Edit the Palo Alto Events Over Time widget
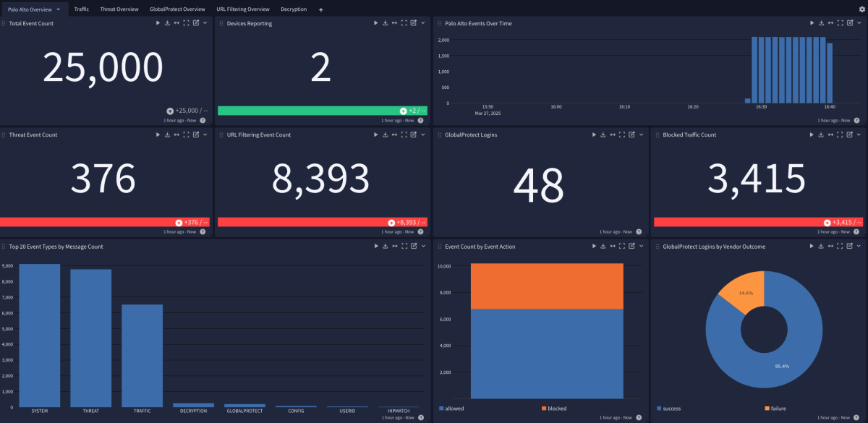Image resolution: width=868 pixels, height=423 pixels. point(850,23)
